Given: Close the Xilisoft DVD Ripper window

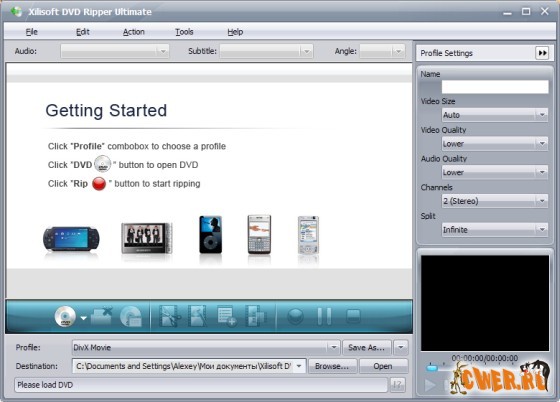Looking at the screenshot, I should pos(545,12).
